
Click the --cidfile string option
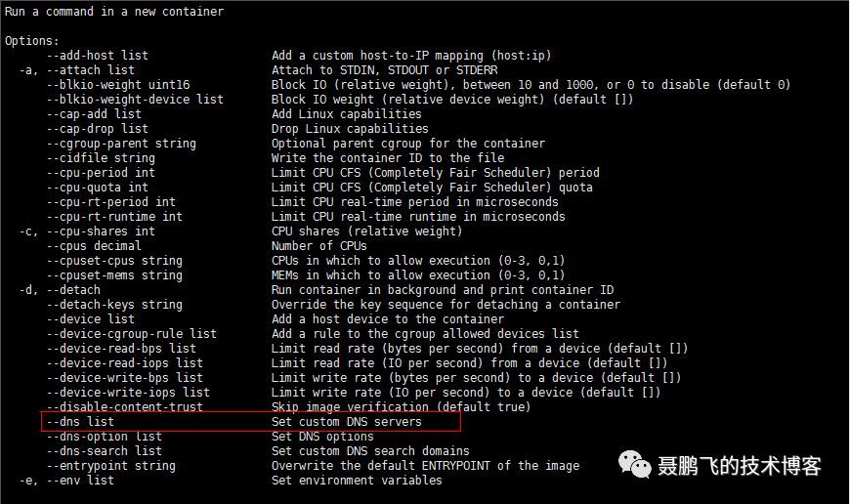point(101,157)
